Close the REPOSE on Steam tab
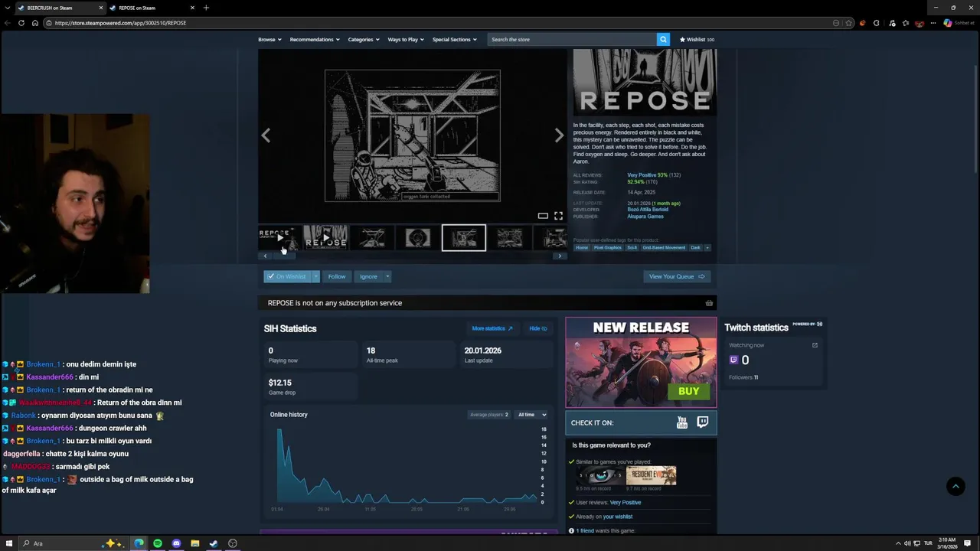The image size is (980, 551). (192, 8)
